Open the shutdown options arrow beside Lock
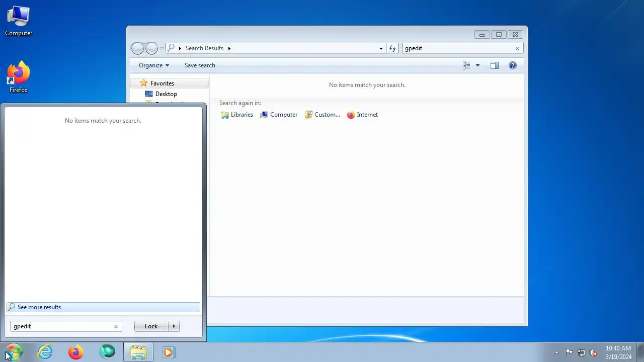644x362 pixels. 174,326
